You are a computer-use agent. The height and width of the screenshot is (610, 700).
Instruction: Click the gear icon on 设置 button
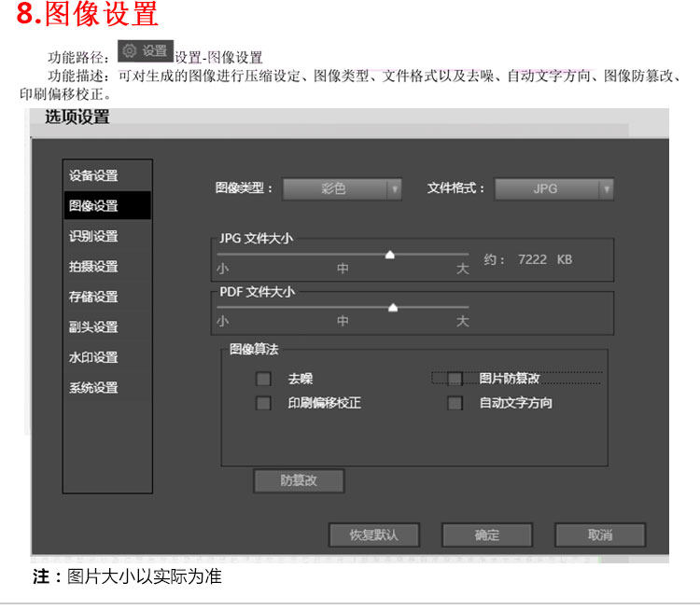(130, 51)
